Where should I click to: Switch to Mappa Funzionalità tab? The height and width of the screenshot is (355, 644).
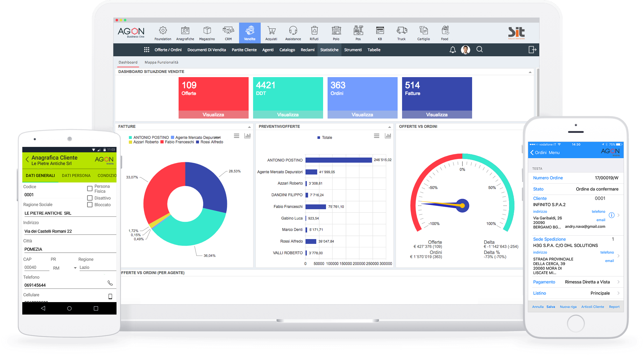pyautogui.click(x=161, y=62)
